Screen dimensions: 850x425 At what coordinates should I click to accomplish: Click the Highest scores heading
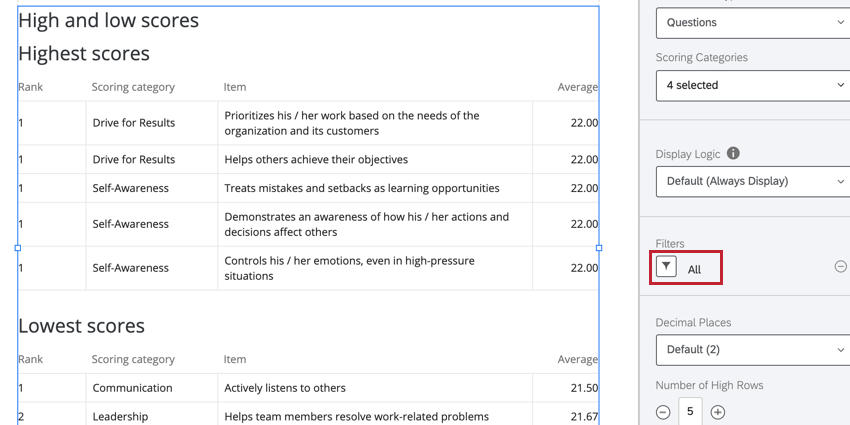coord(84,54)
